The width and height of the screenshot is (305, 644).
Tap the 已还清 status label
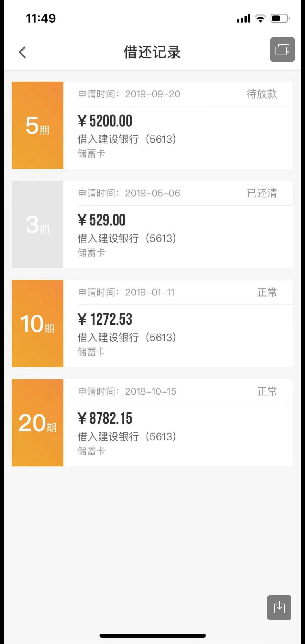[262, 193]
